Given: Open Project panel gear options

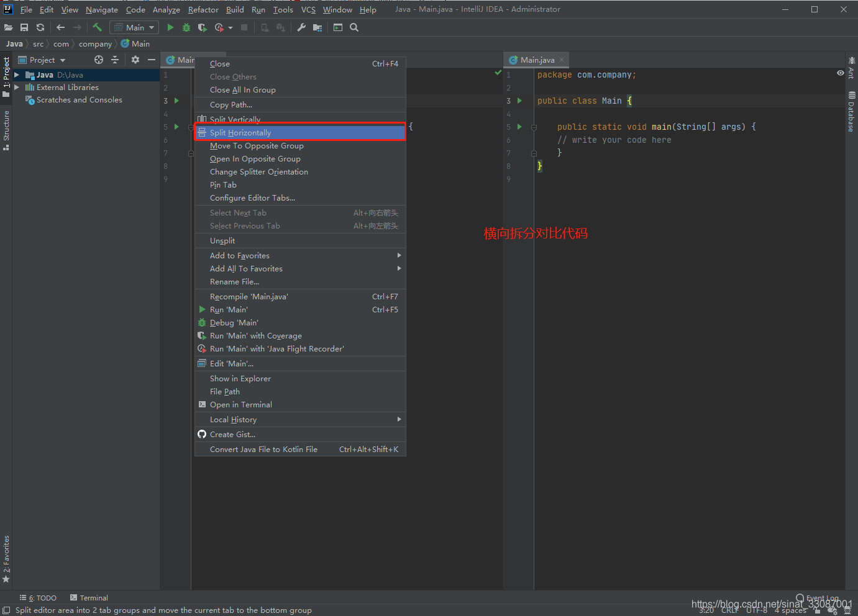Looking at the screenshot, I should tap(135, 60).
